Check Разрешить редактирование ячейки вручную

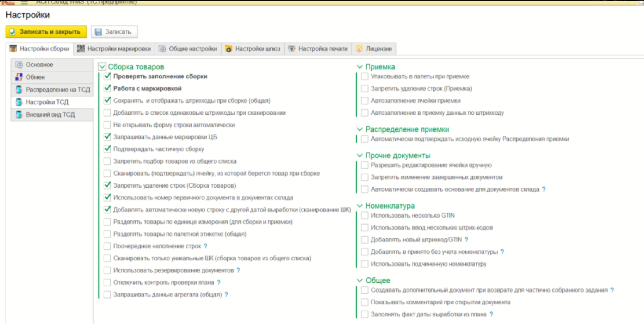click(x=365, y=165)
